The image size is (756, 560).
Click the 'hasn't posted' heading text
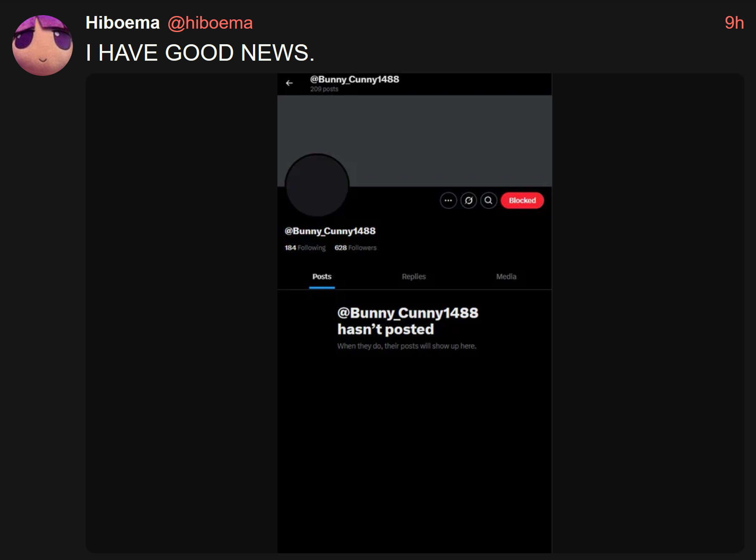(385, 329)
